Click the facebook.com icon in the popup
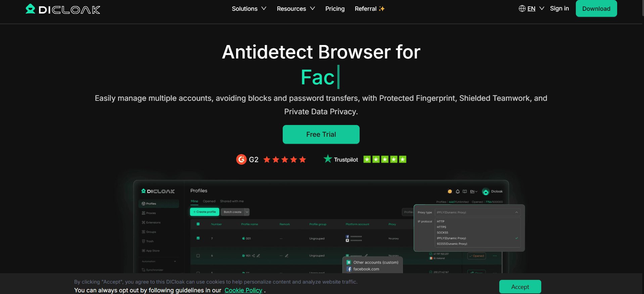The width and height of the screenshot is (644, 294). 349,269
